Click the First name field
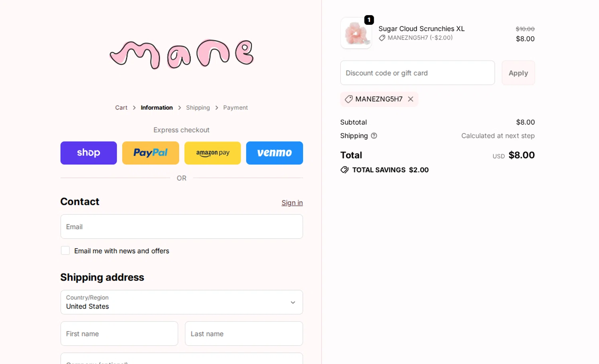Image resolution: width=599 pixels, height=364 pixels. tap(119, 334)
